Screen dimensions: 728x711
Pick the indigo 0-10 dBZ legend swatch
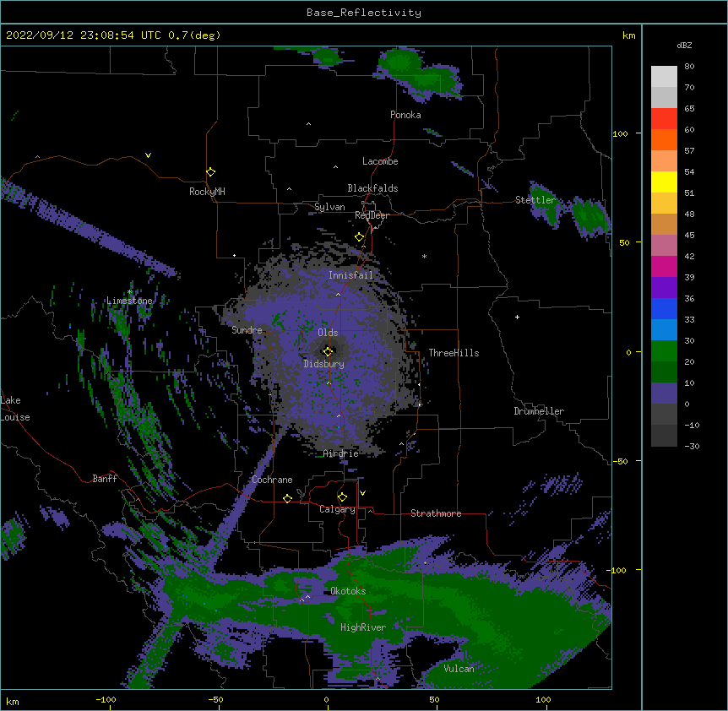pos(664,393)
